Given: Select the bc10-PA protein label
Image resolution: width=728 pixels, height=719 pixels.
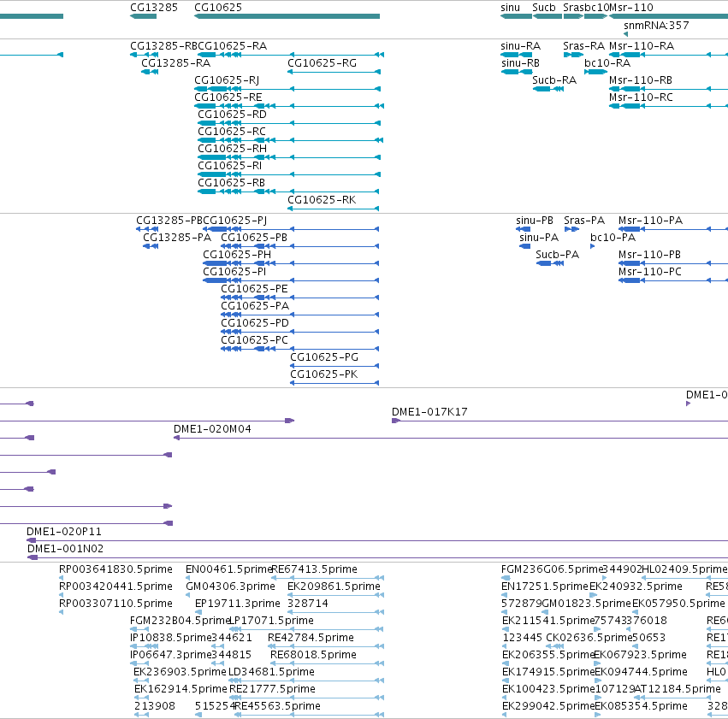Looking at the screenshot, I should (613, 238).
